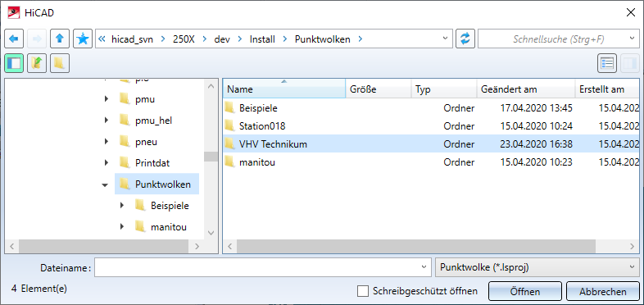Click the folder with green arrow icon

37,63
